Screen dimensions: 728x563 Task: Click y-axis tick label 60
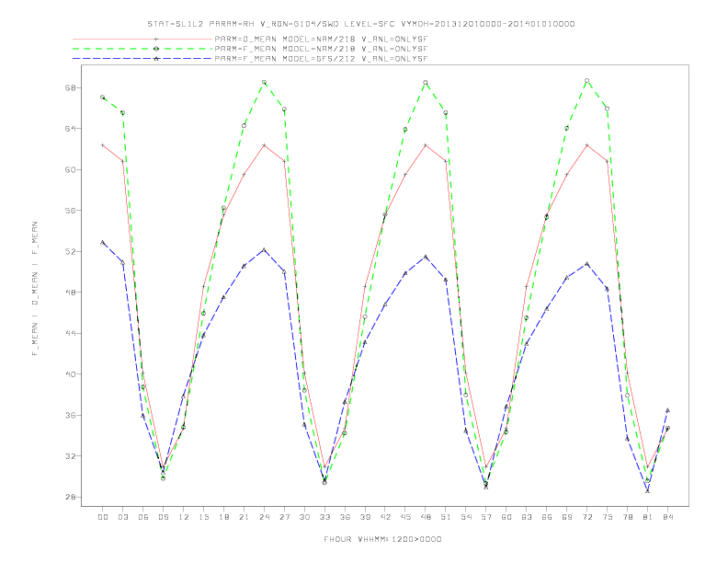[72, 169]
